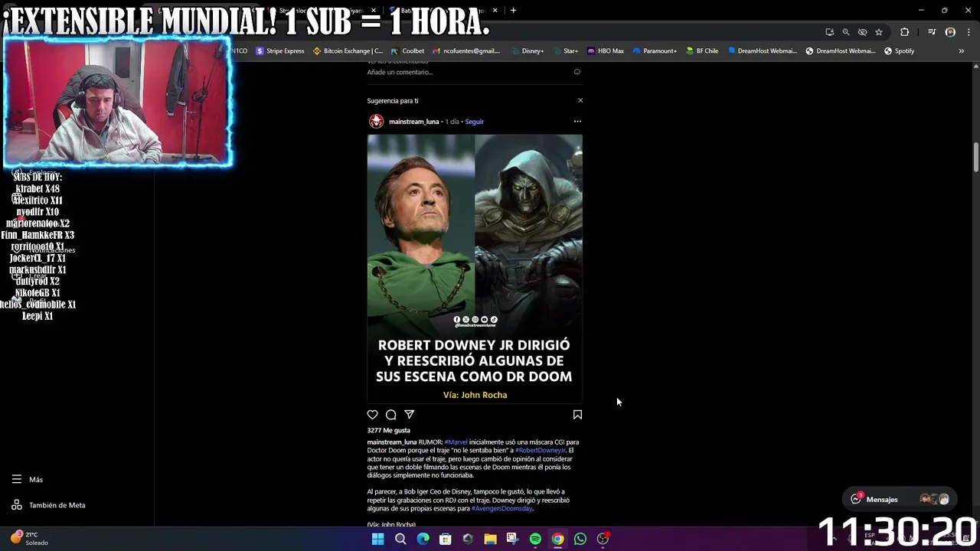This screenshot has width=980, height=551.
Task: Open Spotify from taskbar
Action: click(535, 539)
